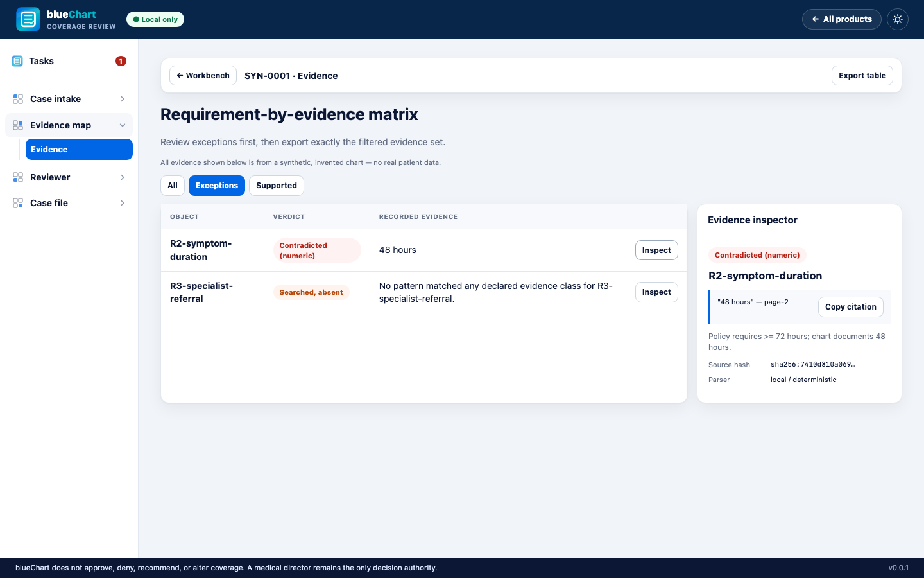This screenshot has width=924, height=578.
Task: Click the blueChart logo icon
Action: (28, 19)
